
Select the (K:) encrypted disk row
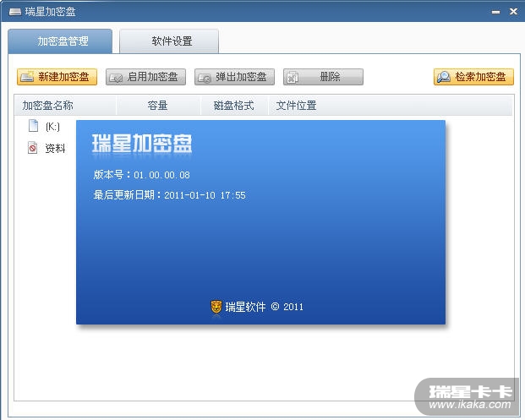(x=46, y=127)
